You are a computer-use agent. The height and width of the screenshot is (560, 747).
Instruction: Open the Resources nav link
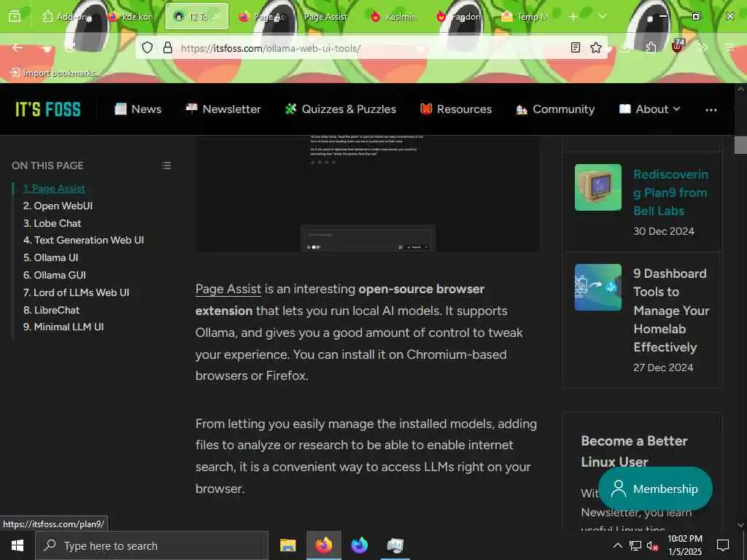pos(456,109)
